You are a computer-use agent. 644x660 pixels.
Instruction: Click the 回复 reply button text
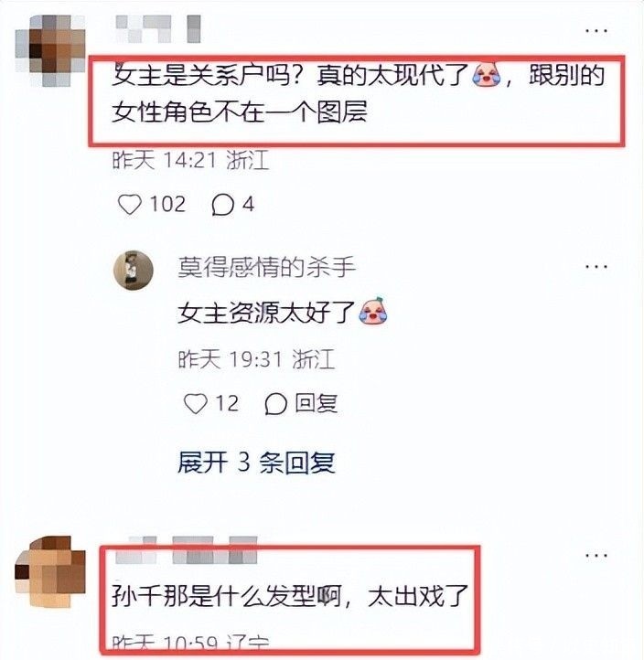[316, 403]
